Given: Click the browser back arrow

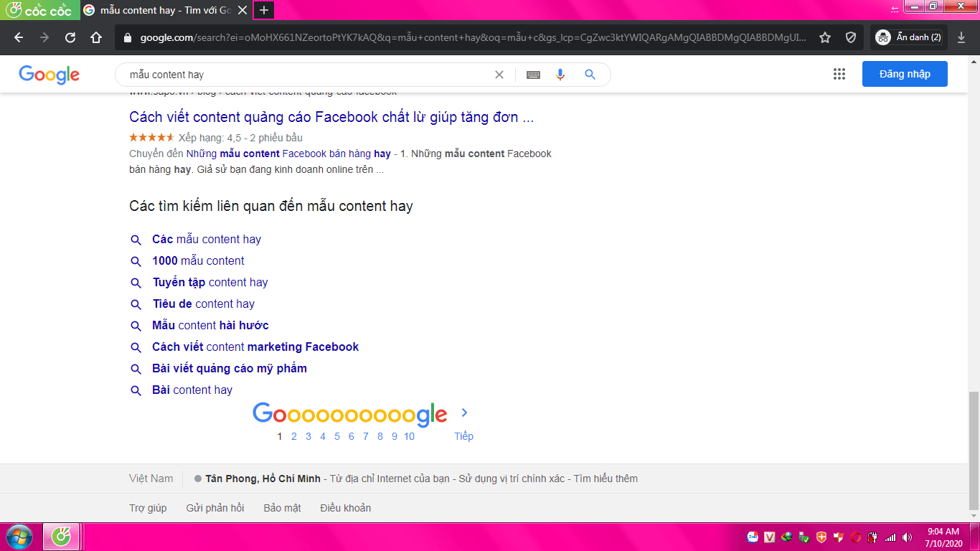Looking at the screenshot, I should point(19,37).
